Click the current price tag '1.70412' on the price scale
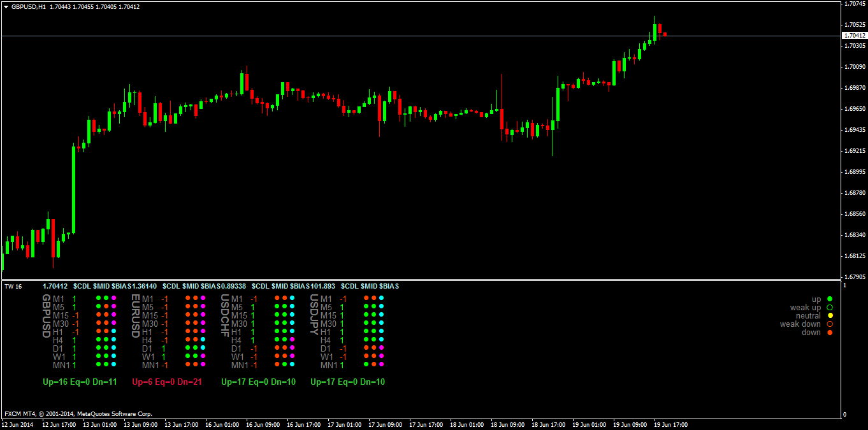The height and width of the screenshot is (430, 868). 853,36
